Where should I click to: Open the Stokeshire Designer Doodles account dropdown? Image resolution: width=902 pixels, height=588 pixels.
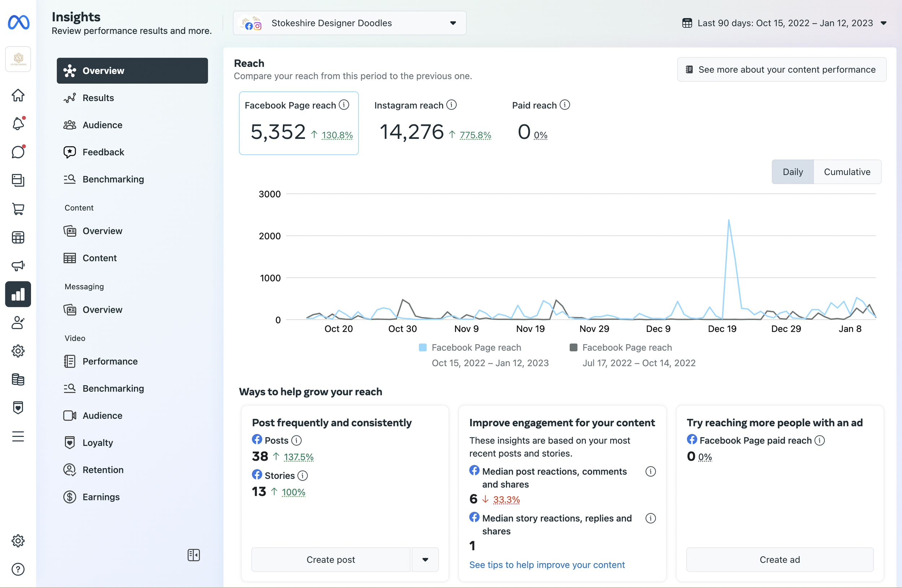(x=349, y=23)
